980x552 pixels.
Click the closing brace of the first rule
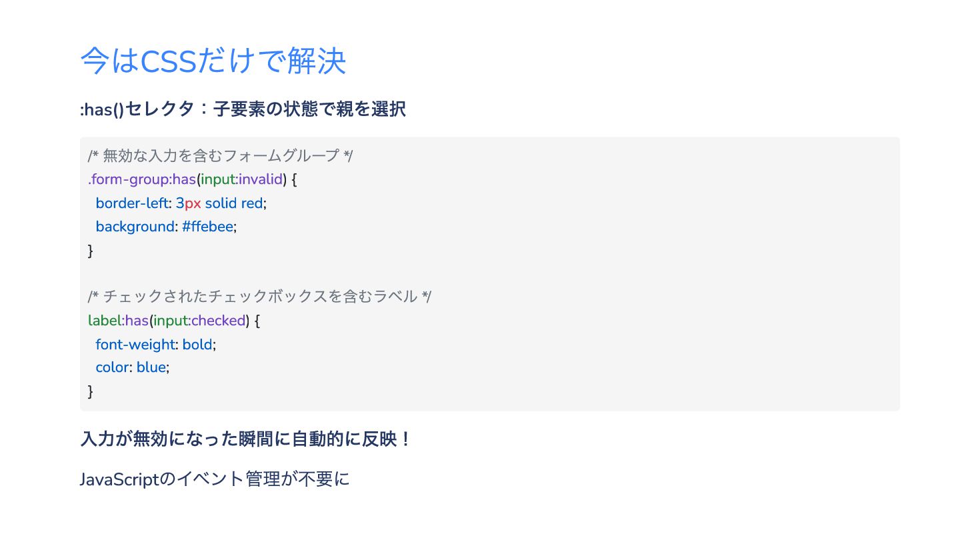(x=91, y=251)
